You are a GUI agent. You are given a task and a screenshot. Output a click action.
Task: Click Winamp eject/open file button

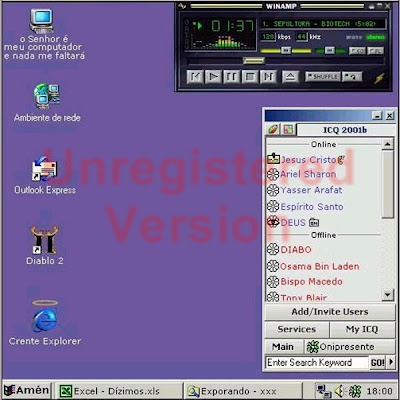pyautogui.click(x=290, y=77)
